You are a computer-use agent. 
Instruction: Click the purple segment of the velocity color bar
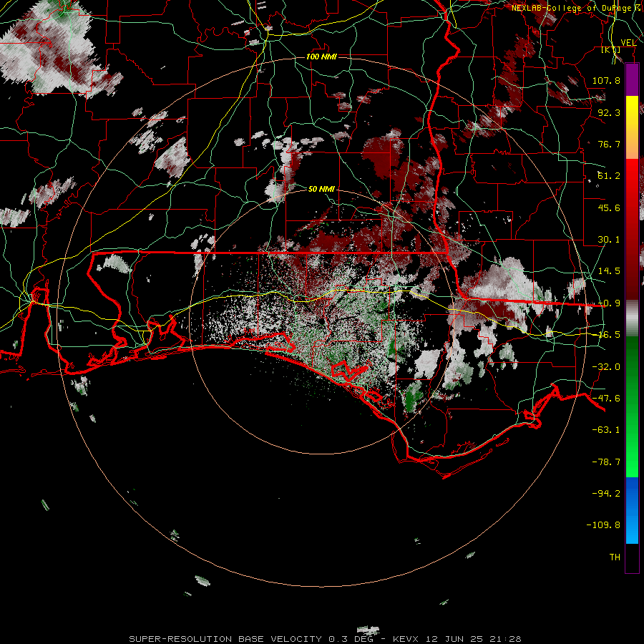(x=632, y=79)
